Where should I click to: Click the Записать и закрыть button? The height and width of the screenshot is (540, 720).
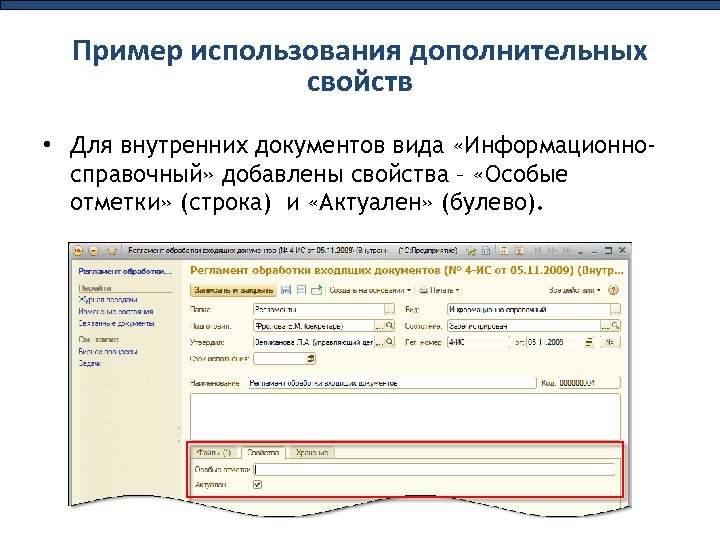click(233, 290)
